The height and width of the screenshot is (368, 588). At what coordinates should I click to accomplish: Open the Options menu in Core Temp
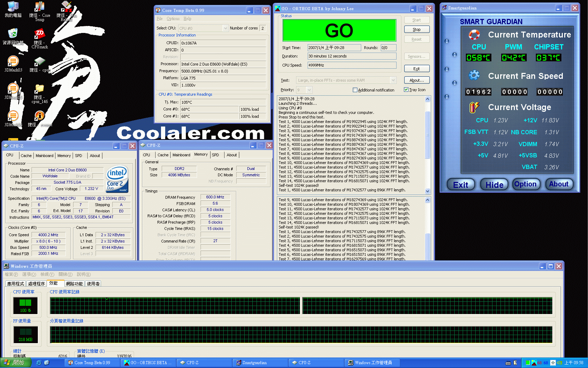click(x=173, y=19)
